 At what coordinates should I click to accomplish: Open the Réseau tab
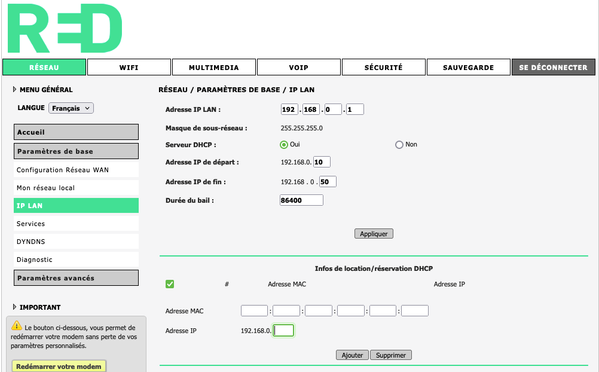tap(44, 67)
